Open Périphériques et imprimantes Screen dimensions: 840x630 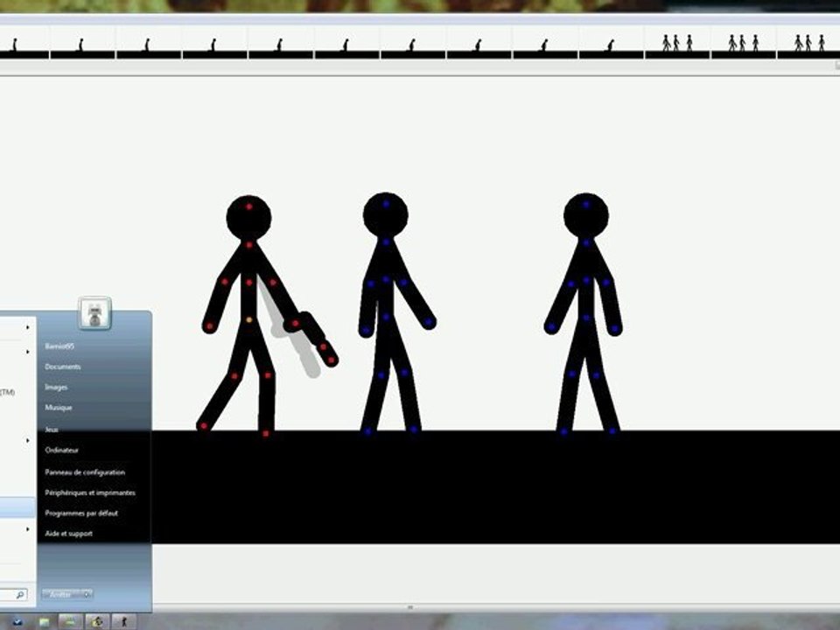[x=90, y=493]
